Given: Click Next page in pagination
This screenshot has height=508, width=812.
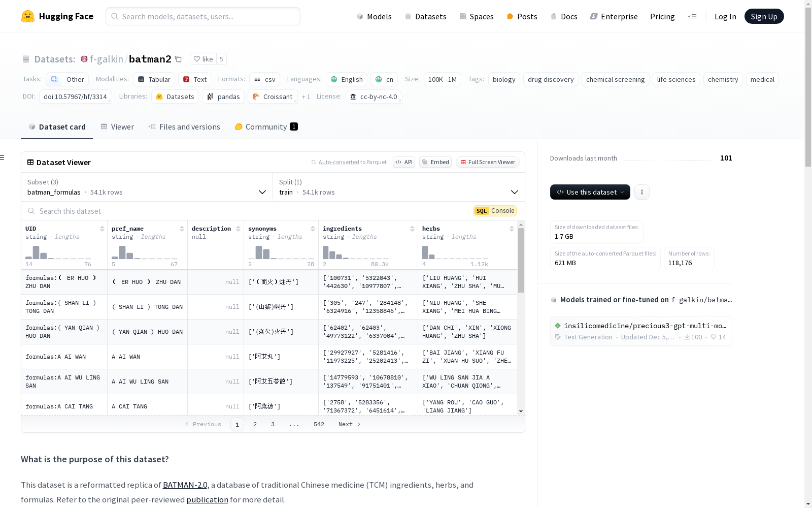Looking at the screenshot, I should pos(350,424).
